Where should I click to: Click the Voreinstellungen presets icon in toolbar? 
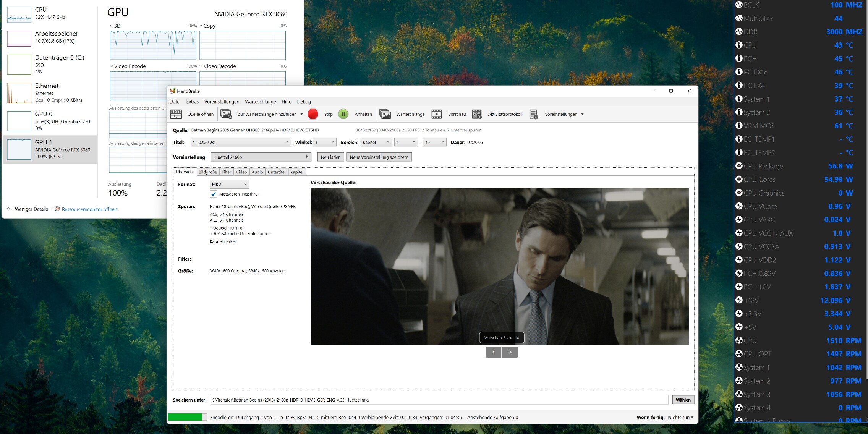pyautogui.click(x=534, y=114)
